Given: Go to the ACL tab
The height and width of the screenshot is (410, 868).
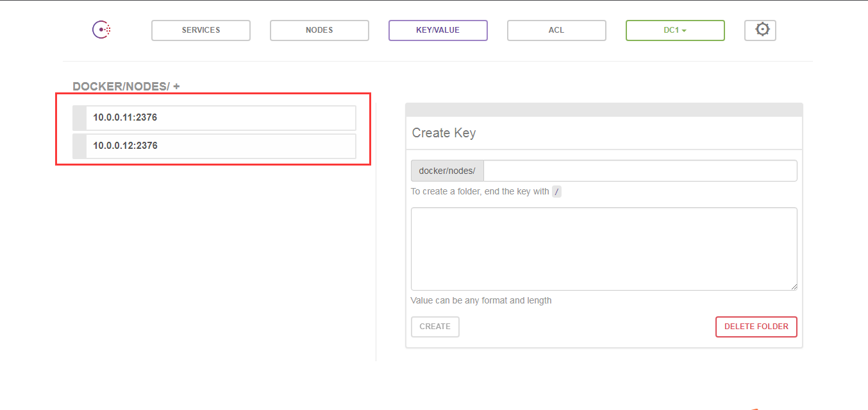Looking at the screenshot, I should (x=556, y=30).
